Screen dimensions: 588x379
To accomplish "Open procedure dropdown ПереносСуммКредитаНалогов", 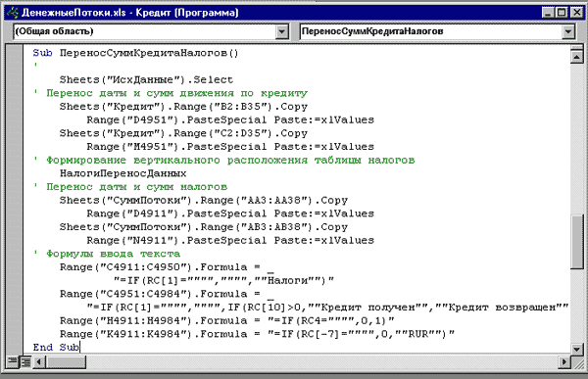I will pyautogui.click(x=568, y=31).
